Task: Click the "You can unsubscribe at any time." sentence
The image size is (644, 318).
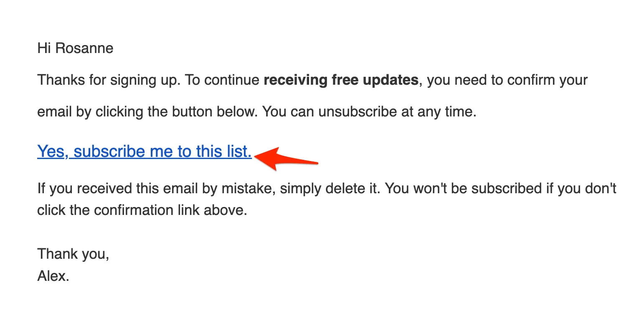Action: tap(369, 112)
